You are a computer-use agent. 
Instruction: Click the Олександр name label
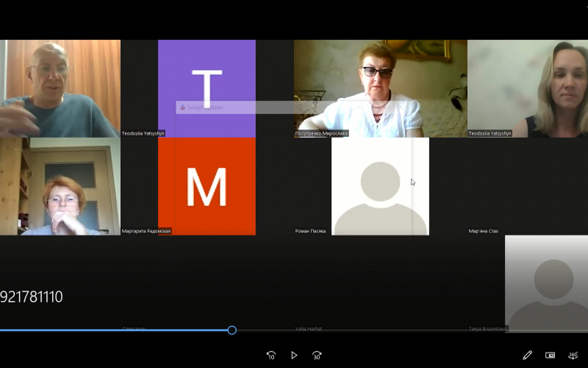pos(134,328)
